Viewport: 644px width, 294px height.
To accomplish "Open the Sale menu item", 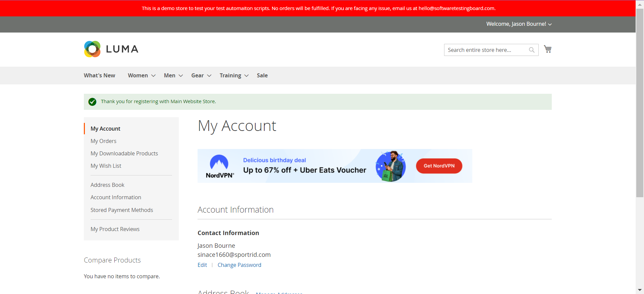I will point(262,76).
